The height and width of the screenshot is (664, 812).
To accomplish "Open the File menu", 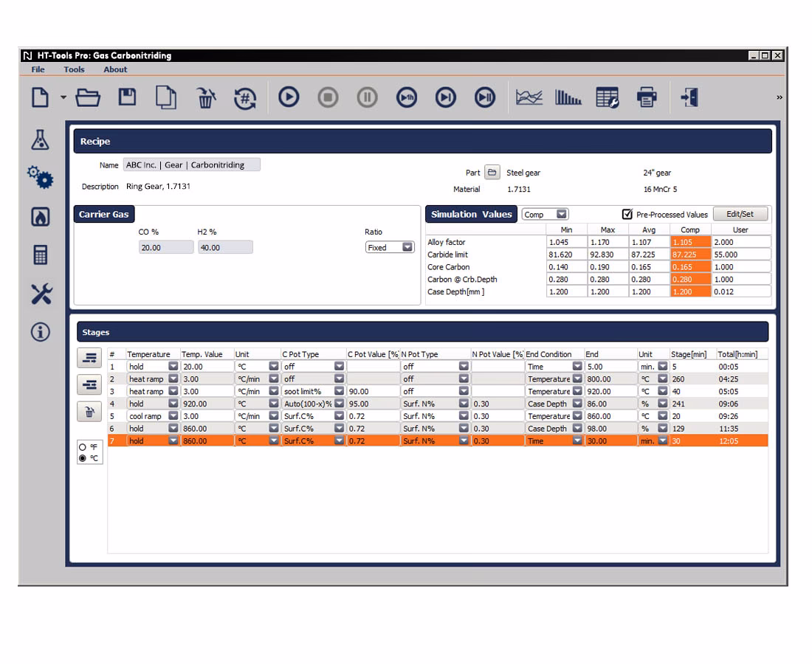I will coord(37,69).
